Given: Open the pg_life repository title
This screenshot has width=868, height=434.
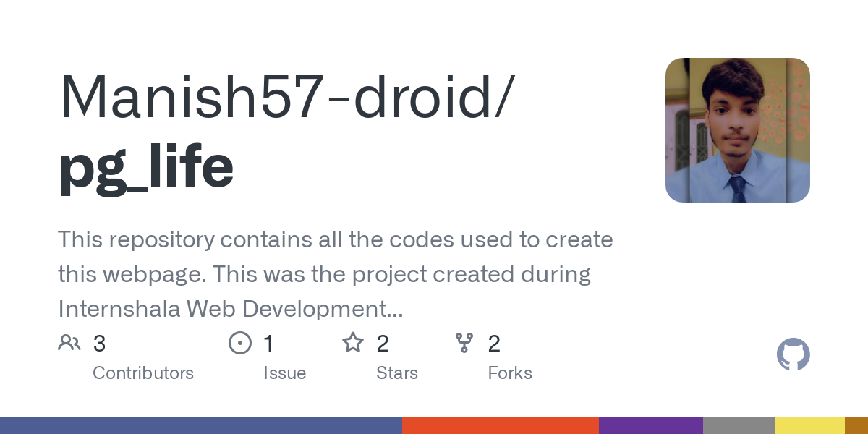Looking at the screenshot, I should coord(146,166).
